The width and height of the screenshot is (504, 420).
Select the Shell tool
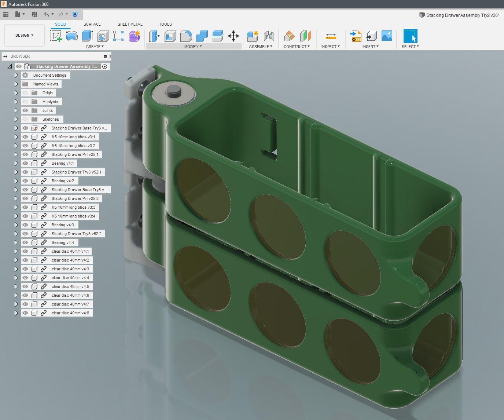(170, 36)
